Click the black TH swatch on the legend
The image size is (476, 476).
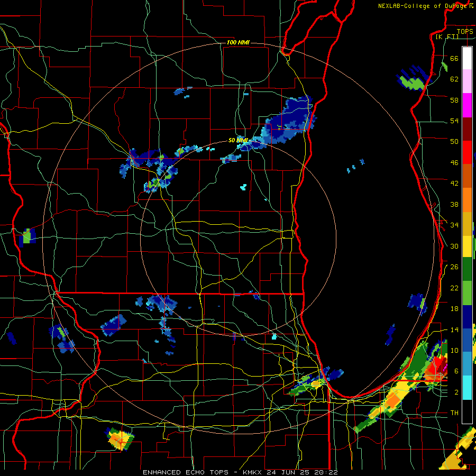click(x=467, y=411)
